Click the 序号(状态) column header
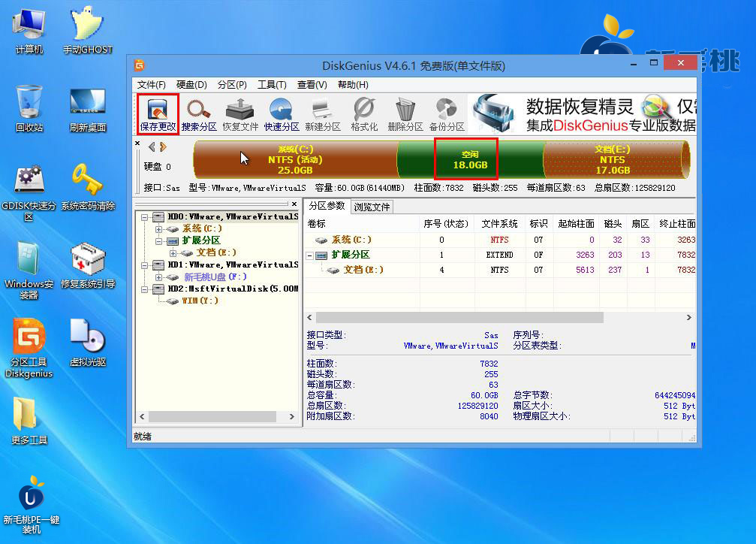756x544 pixels. point(447,223)
